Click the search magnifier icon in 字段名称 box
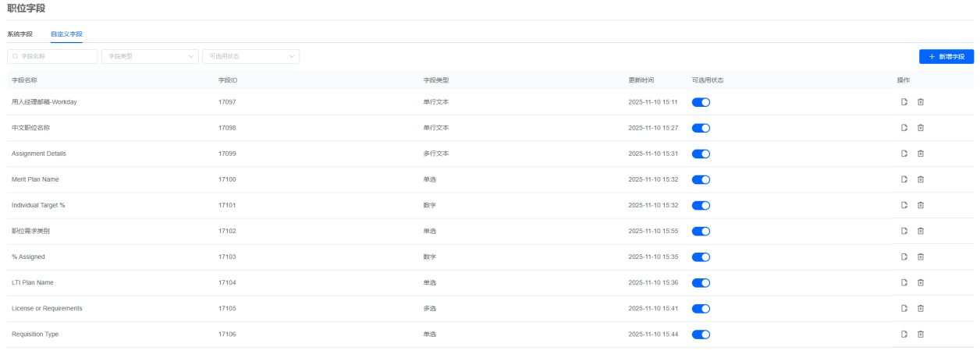This screenshot has height=354, width=980. coord(16,56)
